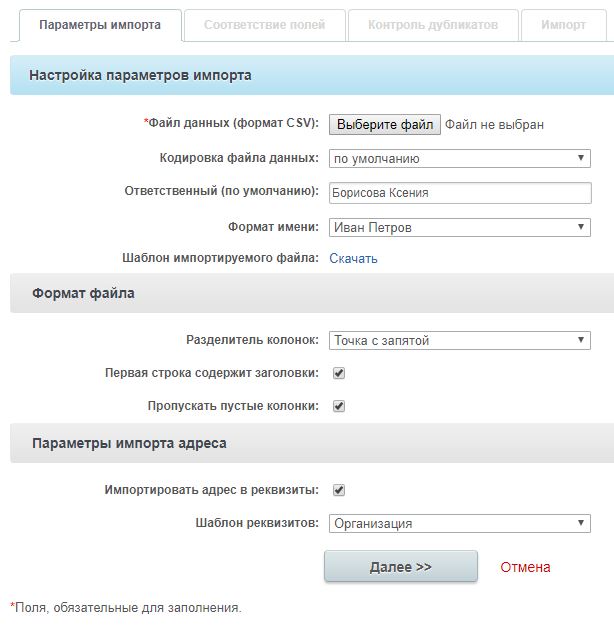
Task: Go to the Импорт tab
Action: [x=564, y=25]
